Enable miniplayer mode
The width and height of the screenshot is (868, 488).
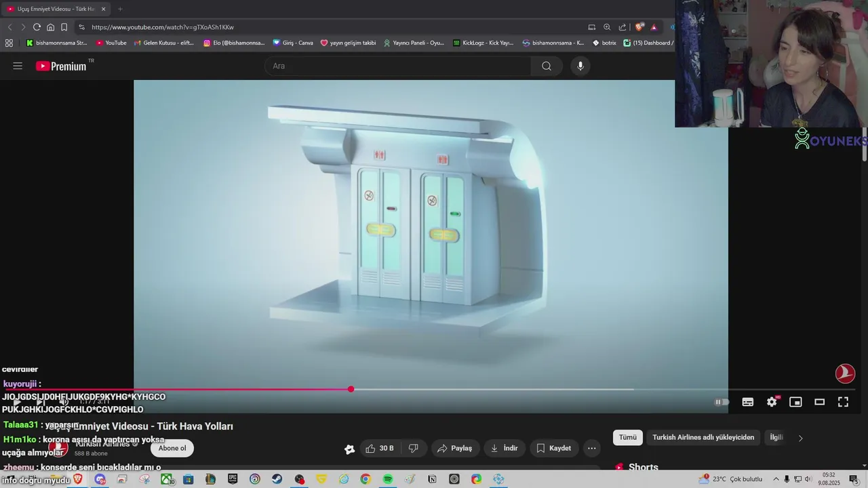[x=795, y=402]
